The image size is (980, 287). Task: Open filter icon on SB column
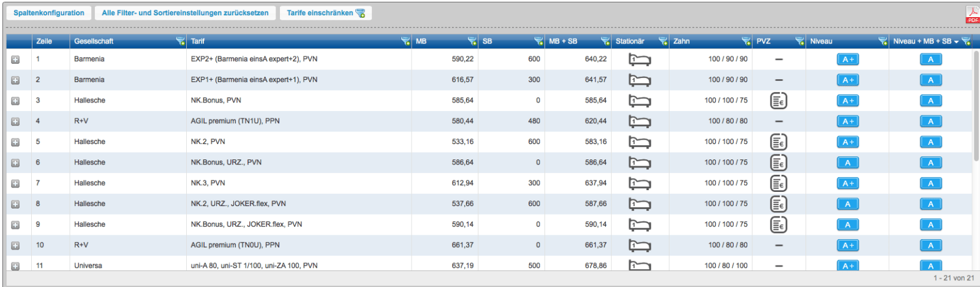tap(539, 41)
